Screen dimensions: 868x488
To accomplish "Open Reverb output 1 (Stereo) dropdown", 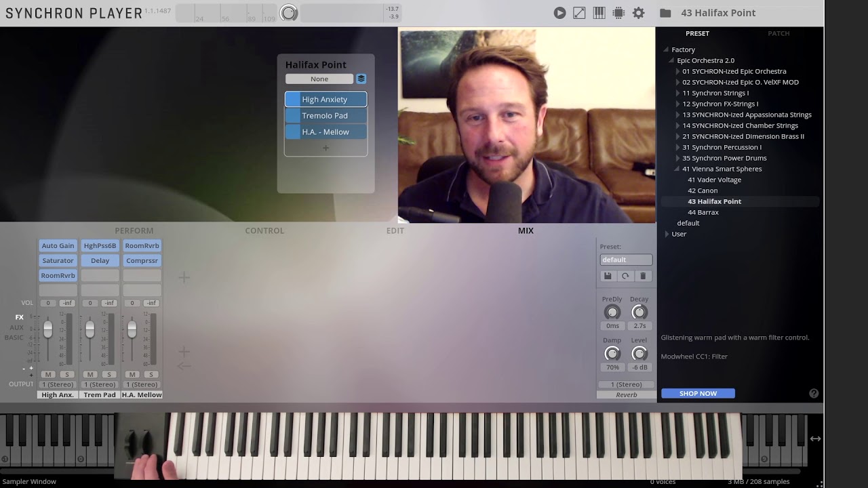I will tap(626, 384).
